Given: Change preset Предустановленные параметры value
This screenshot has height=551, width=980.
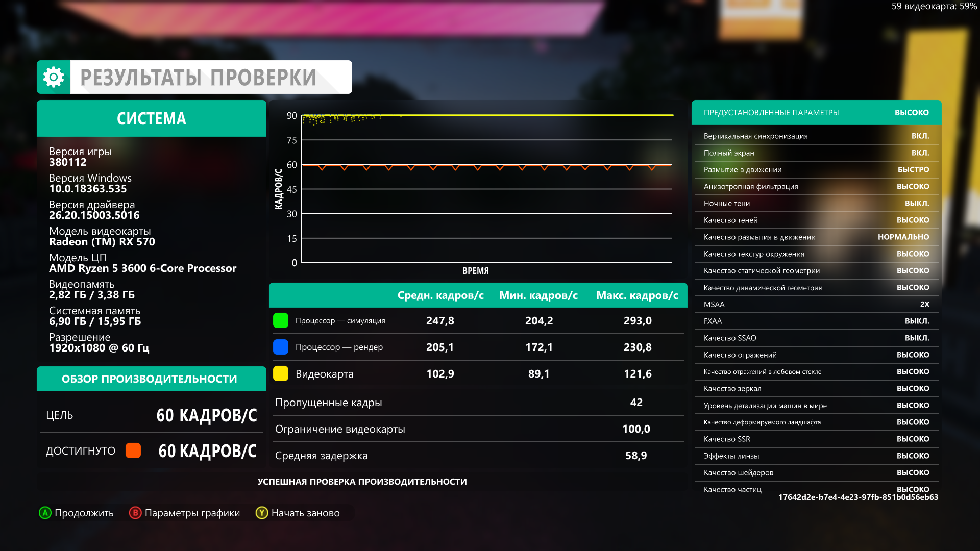Looking at the screenshot, I should pos(911,112).
